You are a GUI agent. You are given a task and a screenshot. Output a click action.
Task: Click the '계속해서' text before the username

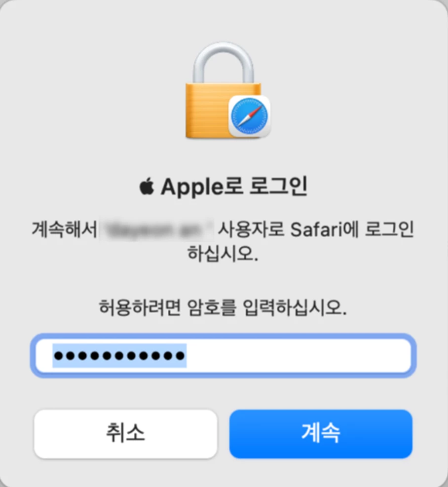(x=64, y=230)
